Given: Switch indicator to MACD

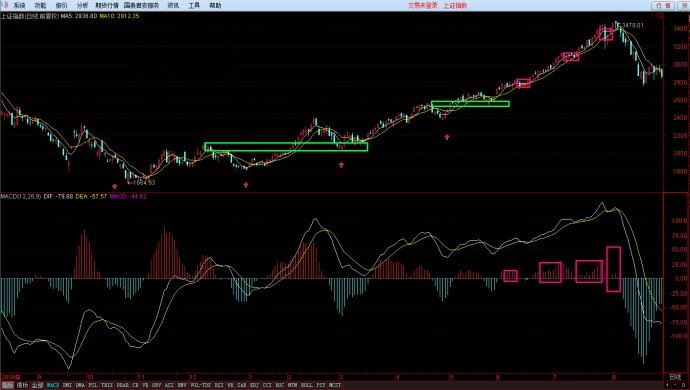Looking at the screenshot, I should [x=53, y=385].
